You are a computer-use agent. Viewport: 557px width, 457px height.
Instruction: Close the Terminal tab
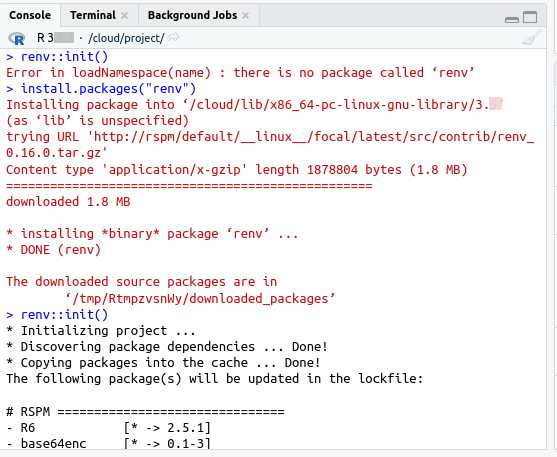124,15
